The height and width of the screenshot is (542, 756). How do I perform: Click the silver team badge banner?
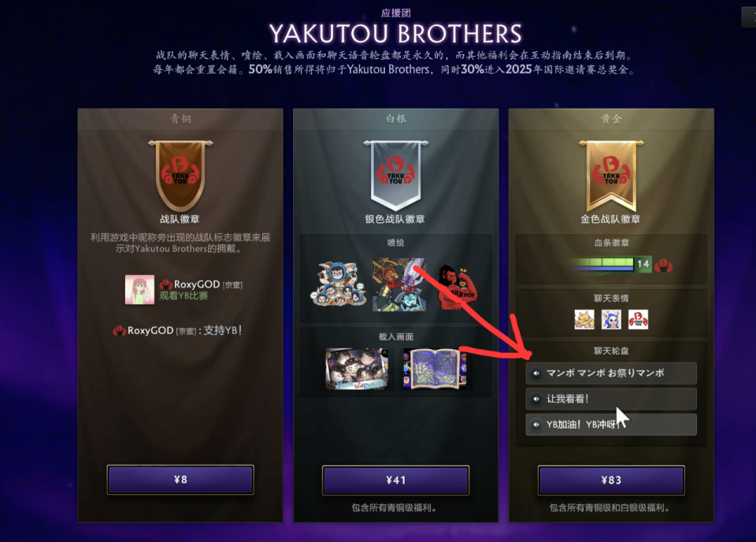[x=395, y=176]
